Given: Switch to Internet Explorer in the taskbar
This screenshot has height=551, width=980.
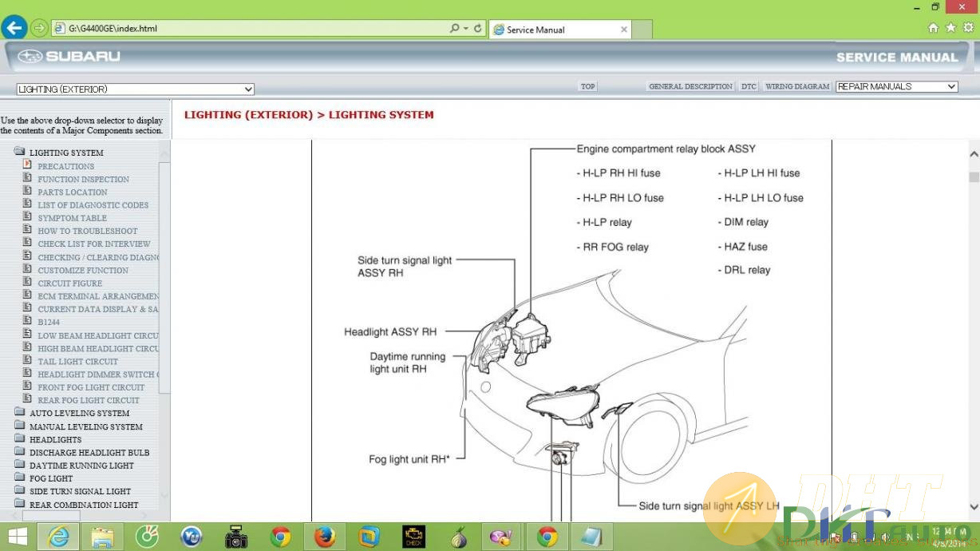Looking at the screenshot, I should 58,537.
